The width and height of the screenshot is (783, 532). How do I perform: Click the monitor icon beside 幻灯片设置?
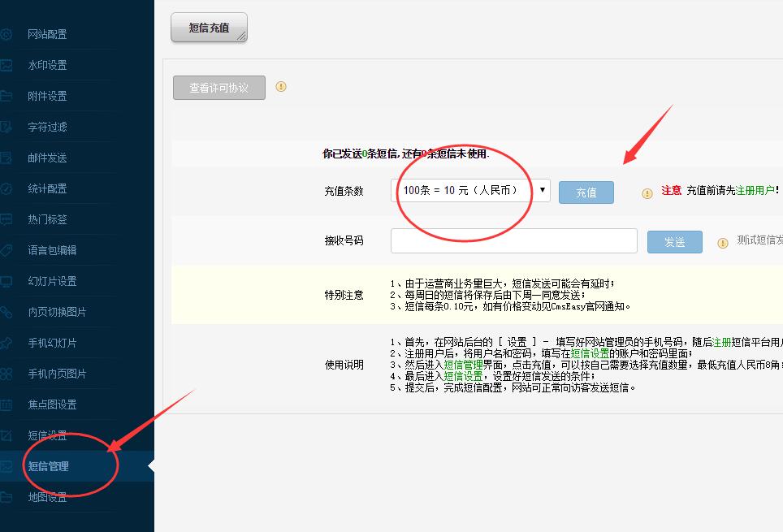coord(6,281)
